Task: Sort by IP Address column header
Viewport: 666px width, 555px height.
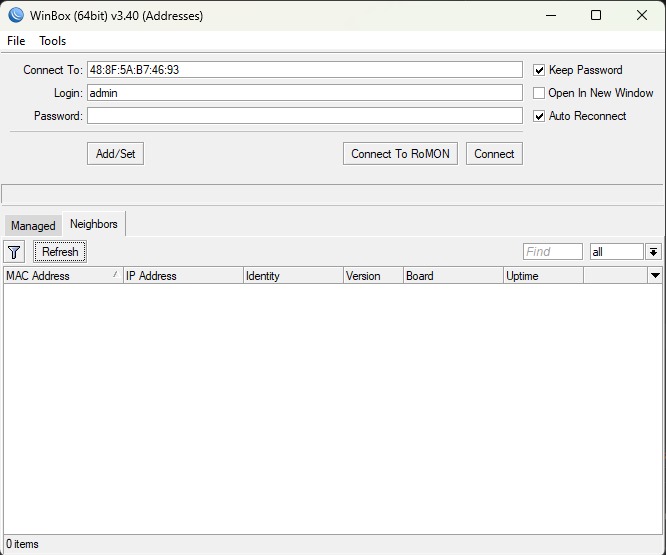Action: point(183,276)
